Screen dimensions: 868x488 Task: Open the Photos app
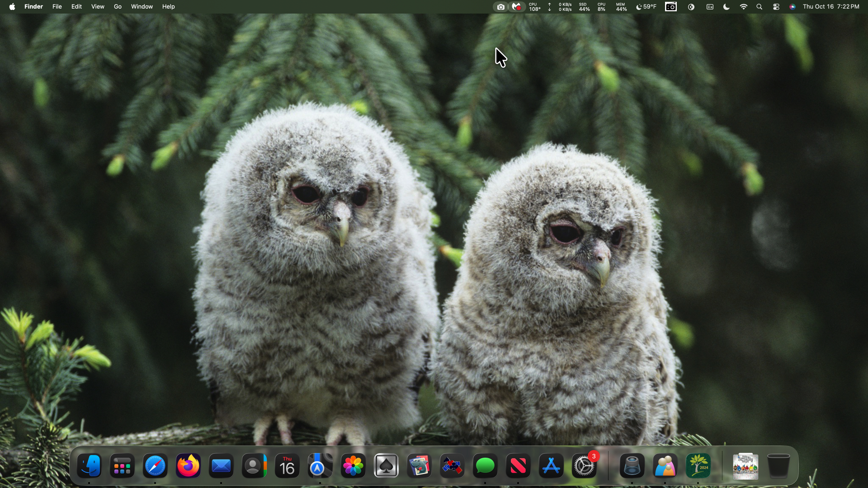click(x=353, y=466)
